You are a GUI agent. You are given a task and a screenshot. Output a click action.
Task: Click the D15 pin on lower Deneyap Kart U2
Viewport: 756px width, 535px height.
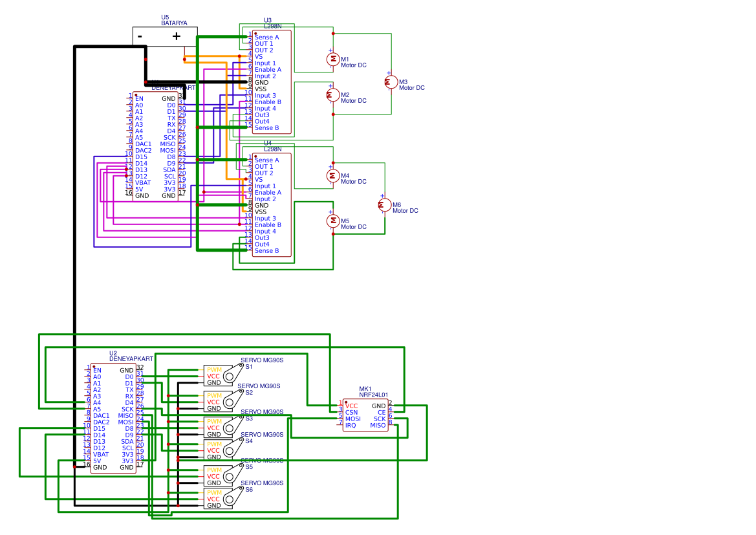click(x=100, y=429)
